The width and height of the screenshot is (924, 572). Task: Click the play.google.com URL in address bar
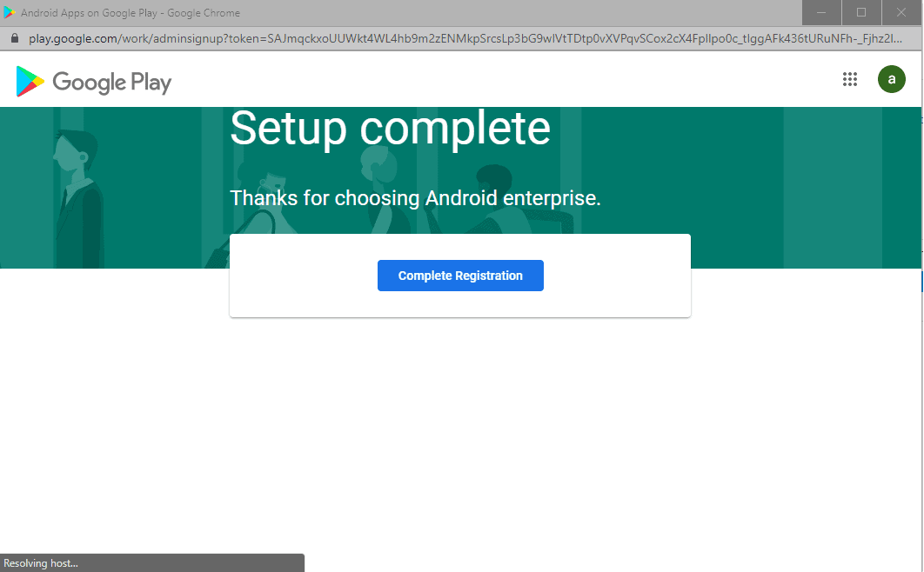click(465, 38)
